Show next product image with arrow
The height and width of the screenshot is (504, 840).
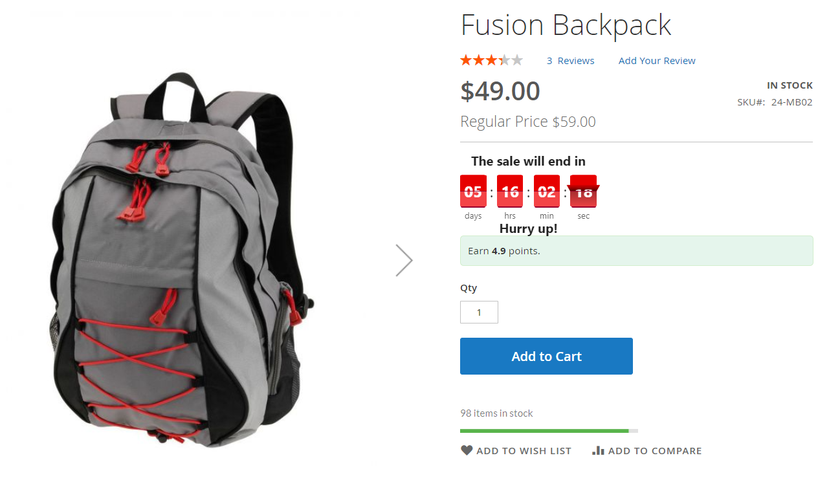[x=404, y=260]
